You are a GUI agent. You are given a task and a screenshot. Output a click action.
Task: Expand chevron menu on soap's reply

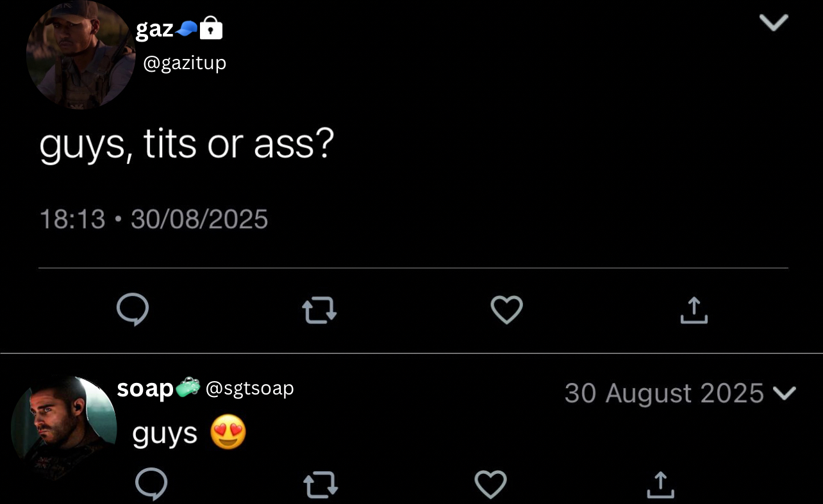click(x=785, y=393)
